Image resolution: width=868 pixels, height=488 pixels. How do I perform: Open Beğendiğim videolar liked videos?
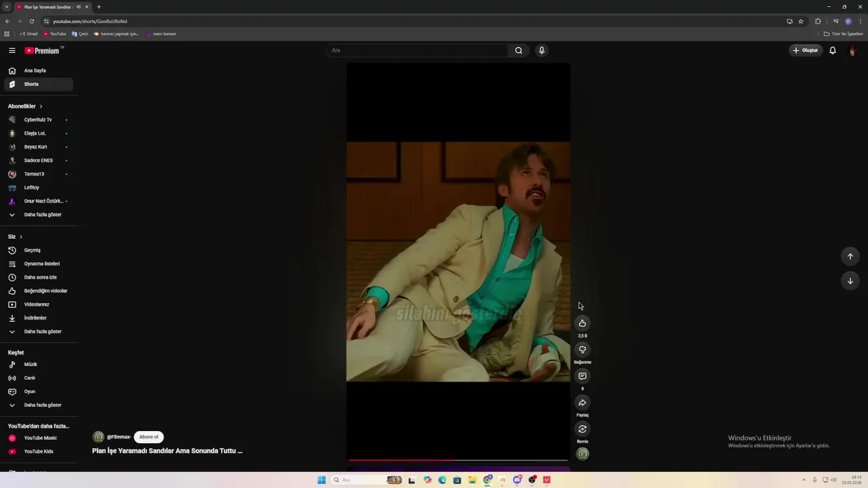point(39,291)
